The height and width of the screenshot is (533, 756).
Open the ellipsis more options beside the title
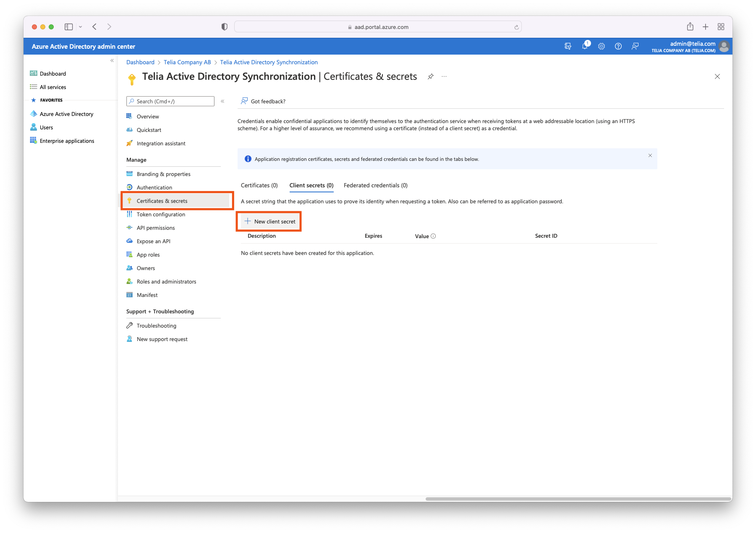[444, 76]
